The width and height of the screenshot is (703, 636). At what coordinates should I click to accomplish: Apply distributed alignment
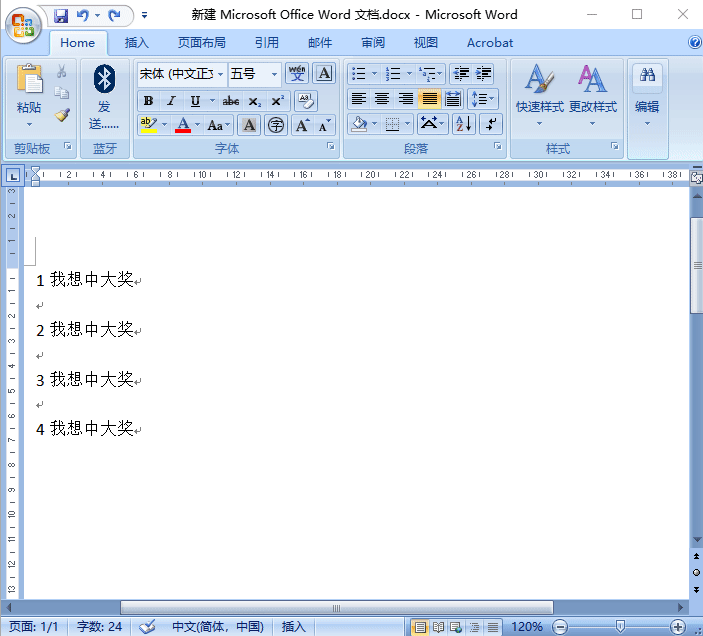coord(453,99)
